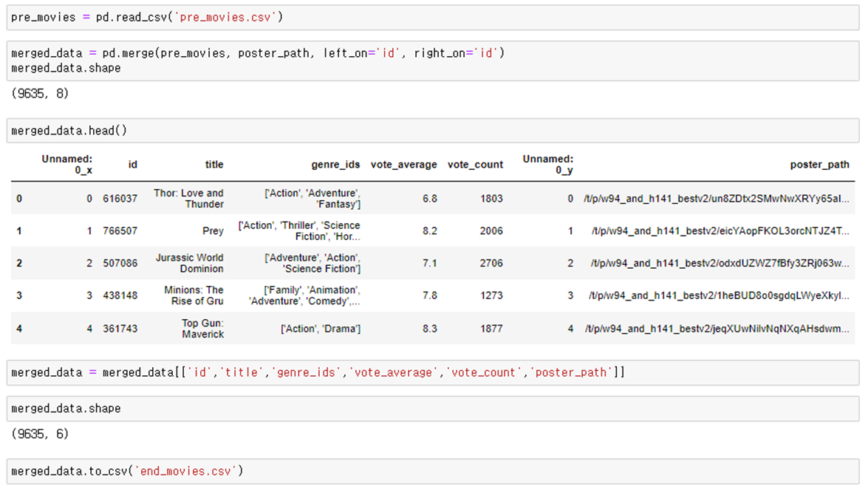
Task: Click poster path ending eicYAopFKOL3orcNTJZ4T...
Action: (x=720, y=231)
